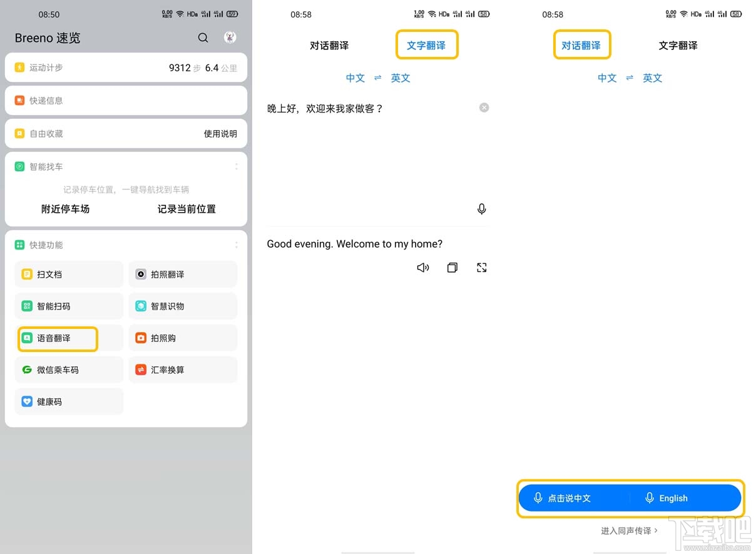Screen dimensions: 756x554
Task: Open the 智能找车 options menu
Action: [x=237, y=166]
